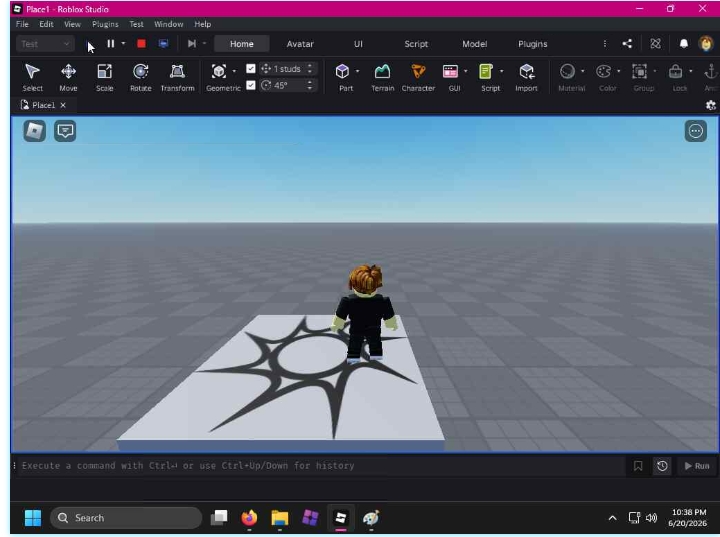Image resolution: width=720 pixels, height=537 pixels.
Task: Open the Windows Start menu
Action: point(33,518)
